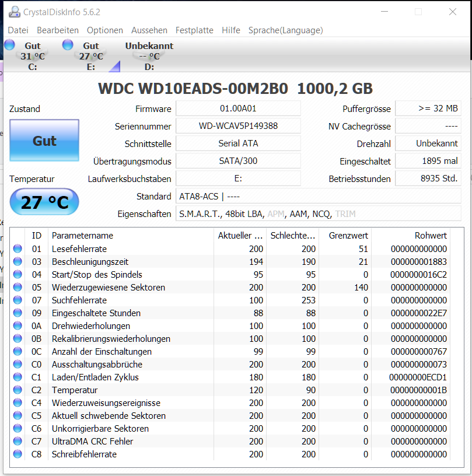Click status orb for UltraDMA CRC Fehler
Viewport: 472px width, 476px height.
point(18,441)
